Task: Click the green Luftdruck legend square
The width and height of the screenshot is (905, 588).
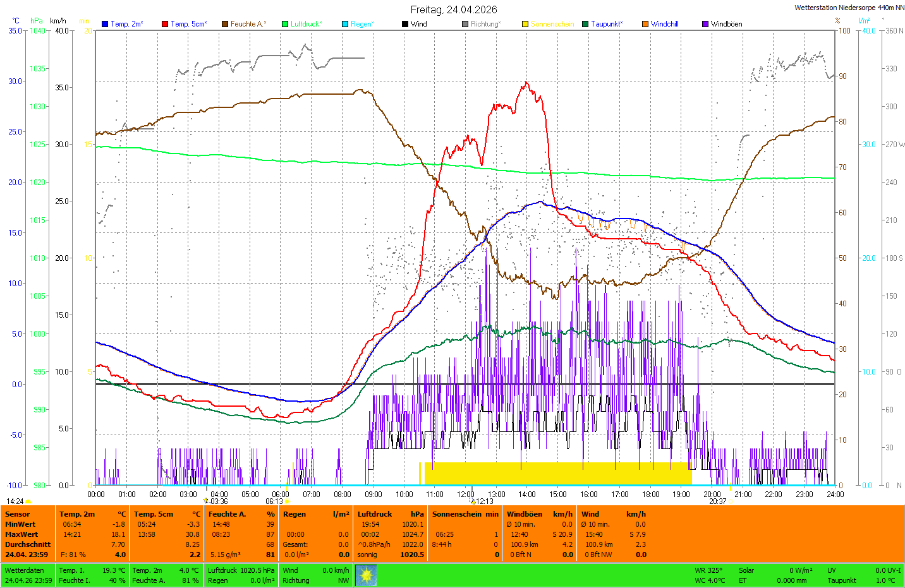Action: point(285,24)
